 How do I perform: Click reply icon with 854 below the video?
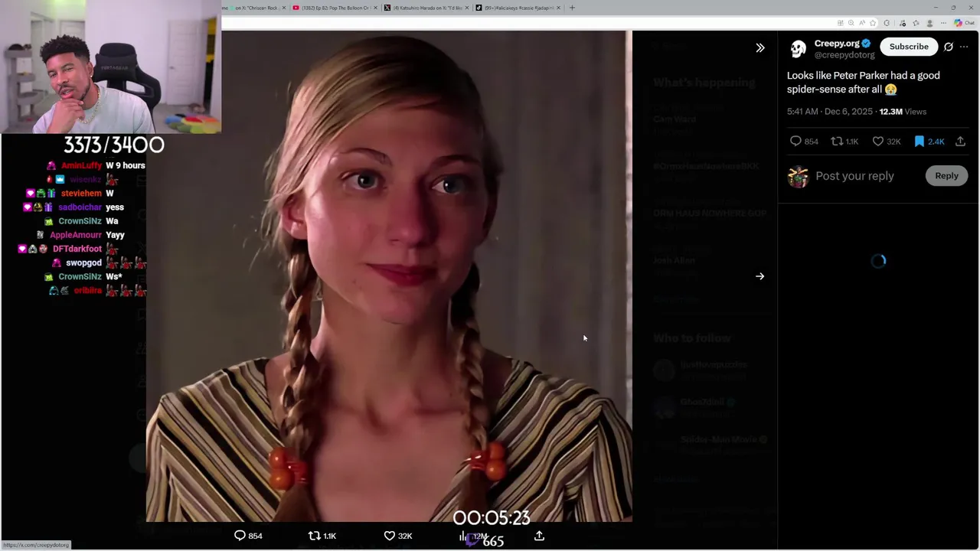point(248,536)
